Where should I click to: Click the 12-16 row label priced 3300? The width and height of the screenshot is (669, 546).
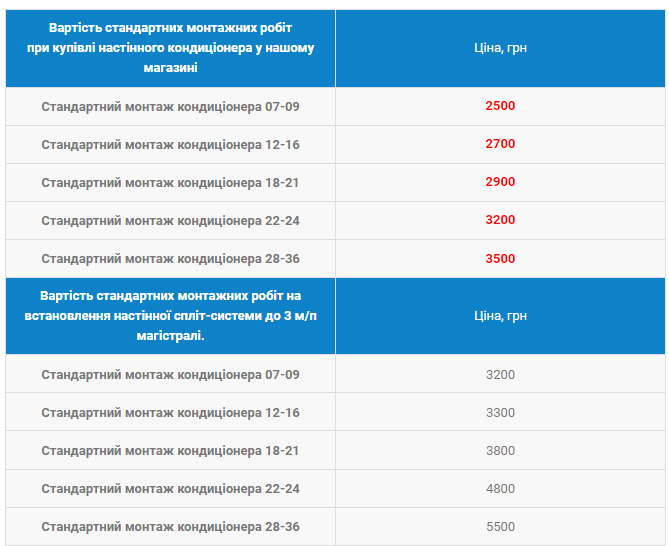pyautogui.click(x=171, y=413)
